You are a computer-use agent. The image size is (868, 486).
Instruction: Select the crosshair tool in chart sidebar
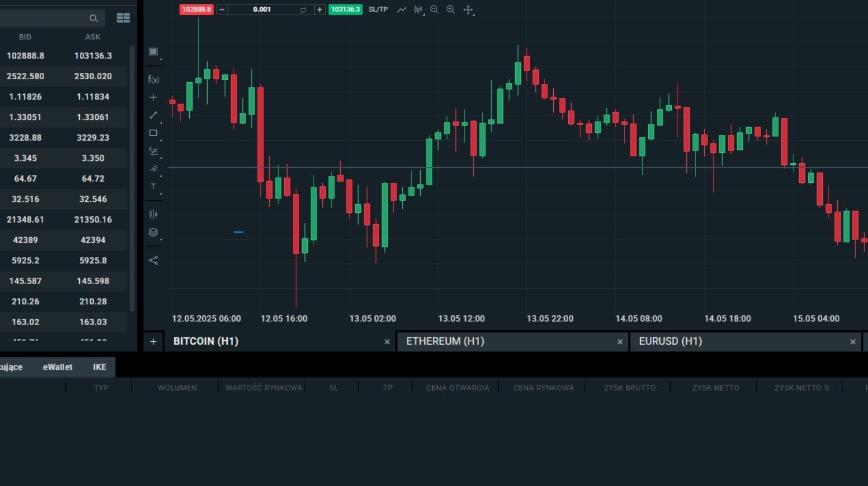click(x=153, y=97)
